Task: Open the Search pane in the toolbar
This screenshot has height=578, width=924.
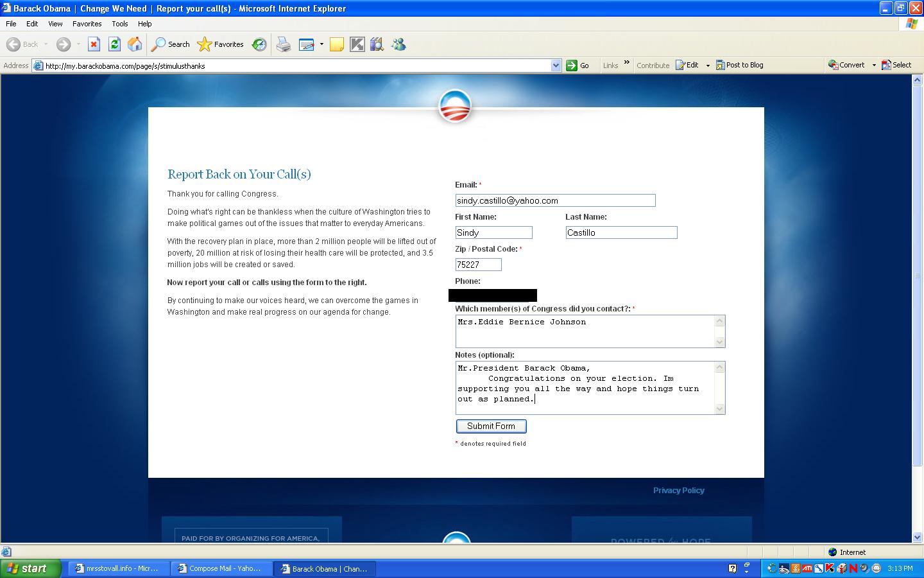Action: (171, 44)
